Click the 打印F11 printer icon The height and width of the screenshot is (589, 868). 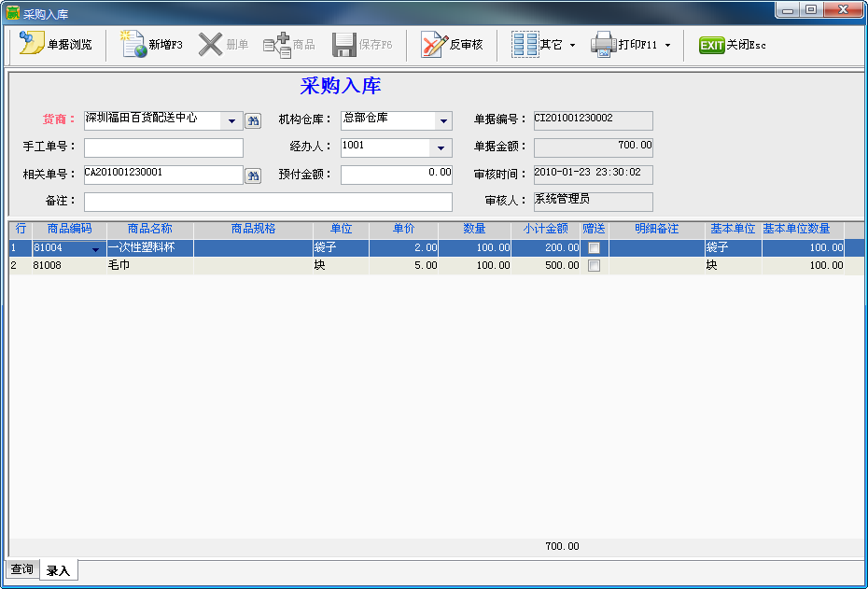tap(604, 45)
